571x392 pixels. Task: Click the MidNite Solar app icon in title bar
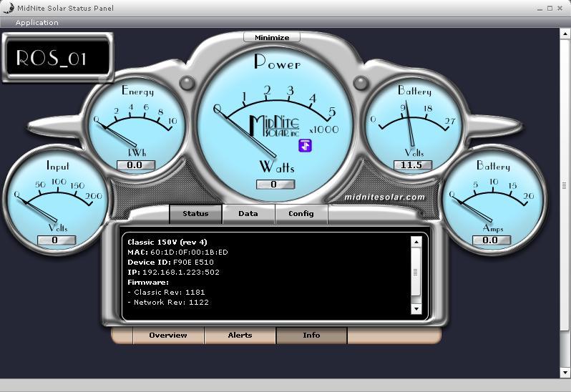[x=9, y=8]
